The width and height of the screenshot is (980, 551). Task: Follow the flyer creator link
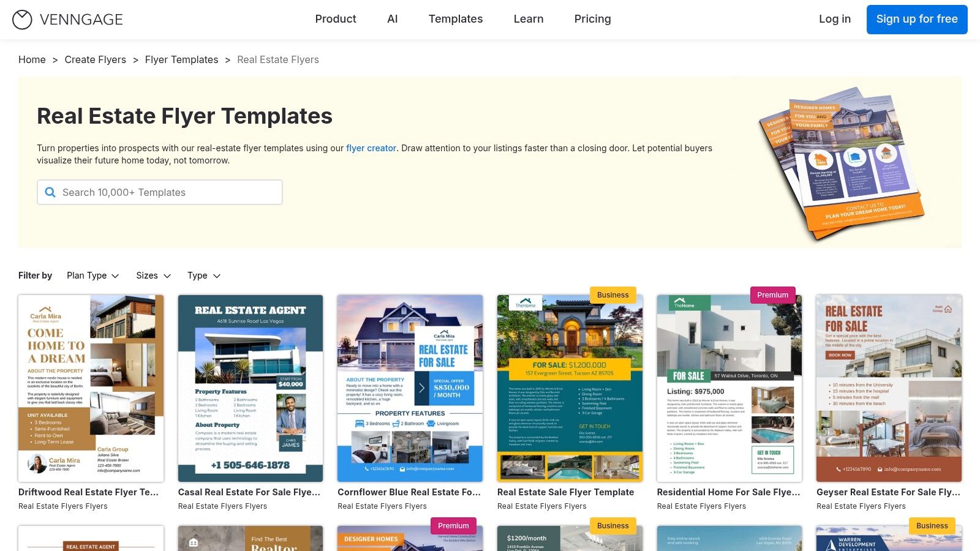point(371,148)
